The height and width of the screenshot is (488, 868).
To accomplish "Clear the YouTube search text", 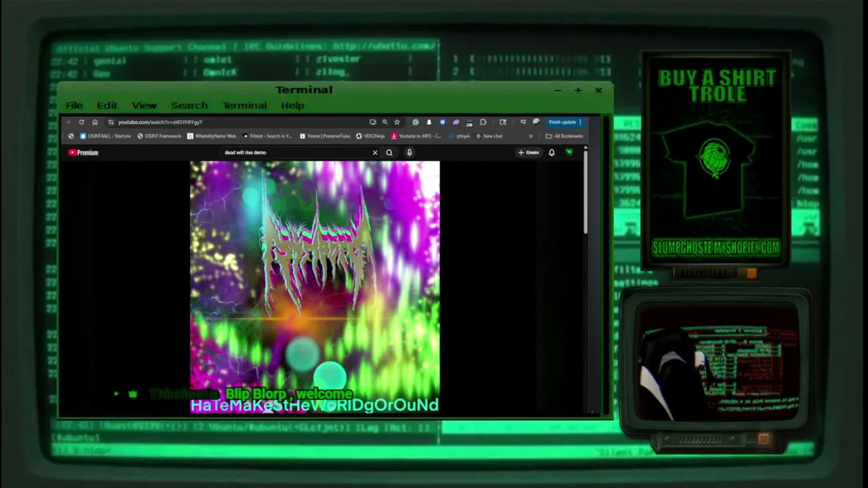I will click(375, 152).
